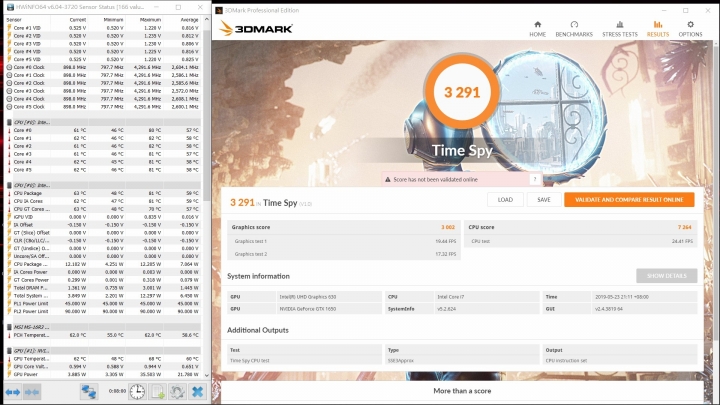Select the Core #5 VID row

click(103, 59)
